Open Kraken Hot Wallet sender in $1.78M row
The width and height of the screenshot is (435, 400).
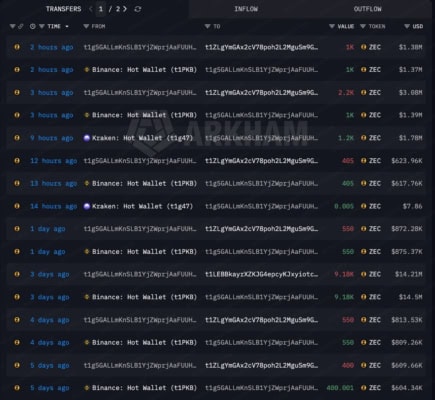(142, 138)
